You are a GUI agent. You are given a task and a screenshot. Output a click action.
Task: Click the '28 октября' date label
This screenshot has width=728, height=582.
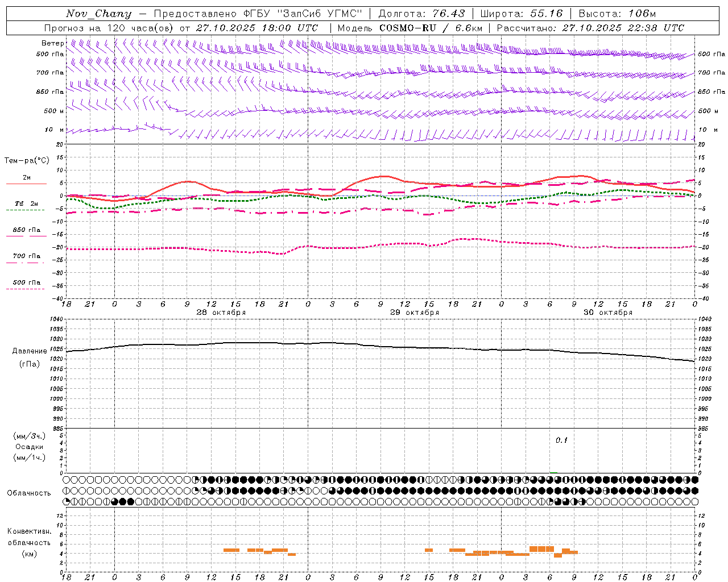tap(221, 313)
